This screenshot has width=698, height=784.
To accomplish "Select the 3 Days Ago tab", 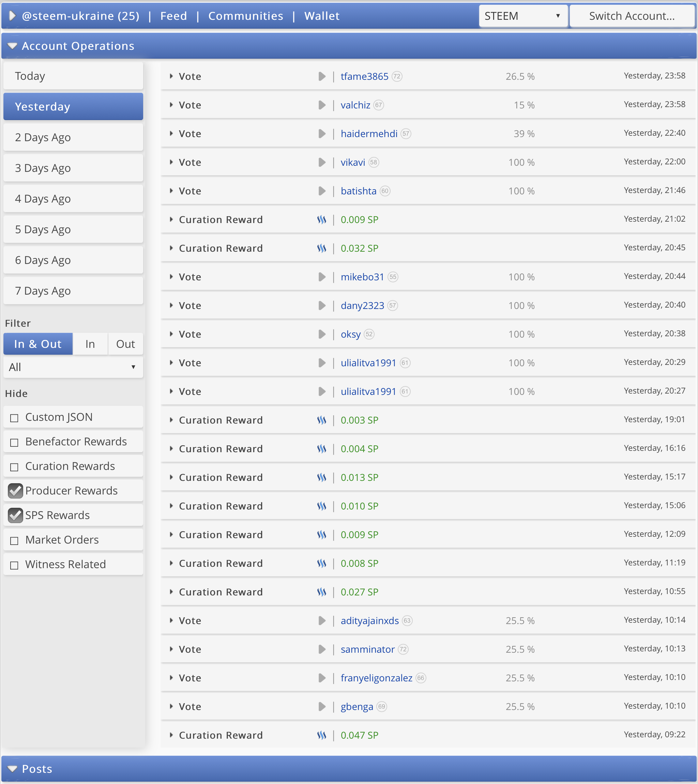I will point(73,168).
